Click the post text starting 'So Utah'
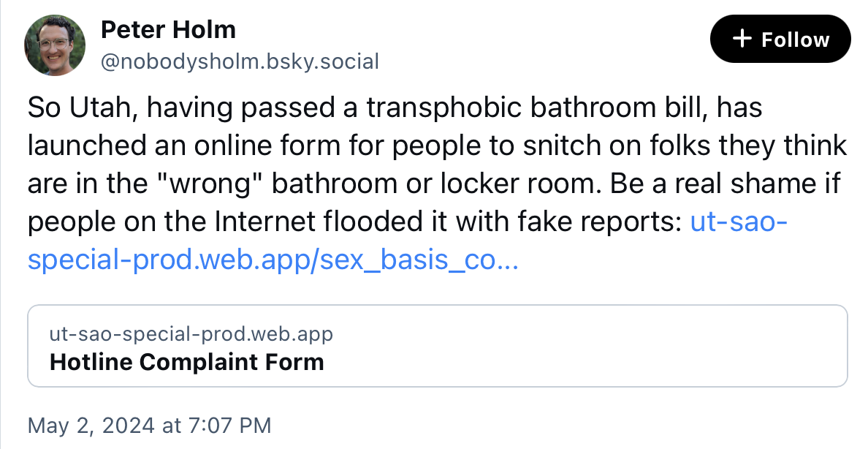 (437, 183)
